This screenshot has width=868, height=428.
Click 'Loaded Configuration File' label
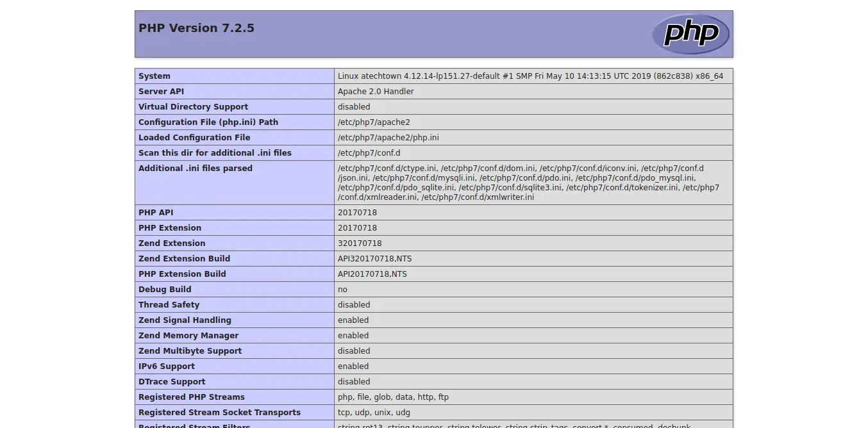coord(194,138)
